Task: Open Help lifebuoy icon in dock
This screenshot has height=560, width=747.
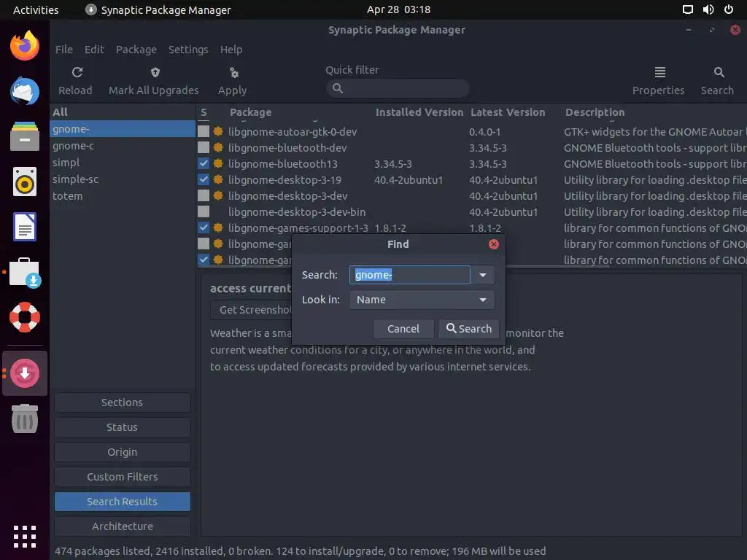Action: [x=25, y=317]
